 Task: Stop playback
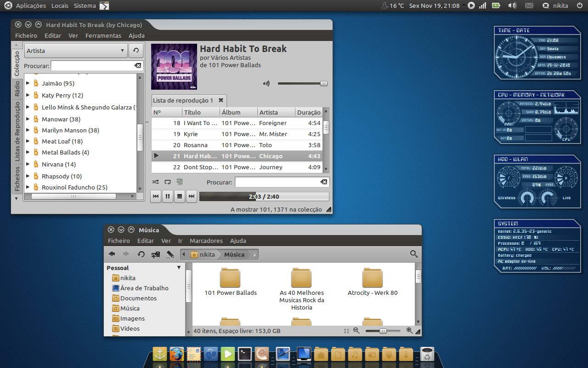(180, 196)
